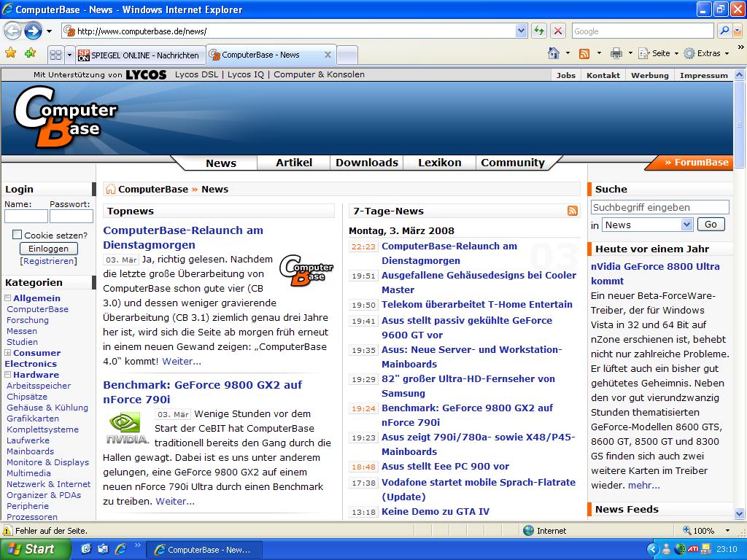Click the ComputerBase taskbar button
The width and height of the screenshot is (747, 560).
pos(204,550)
